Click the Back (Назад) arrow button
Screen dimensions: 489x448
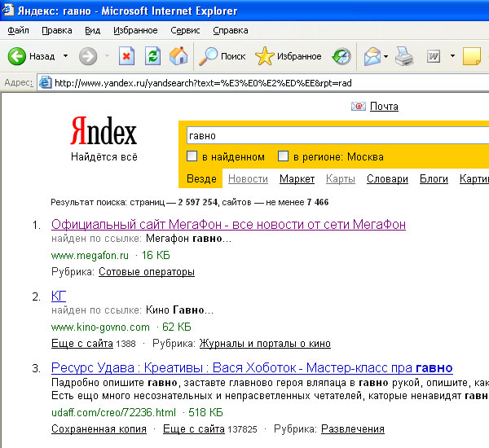coord(17,56)
